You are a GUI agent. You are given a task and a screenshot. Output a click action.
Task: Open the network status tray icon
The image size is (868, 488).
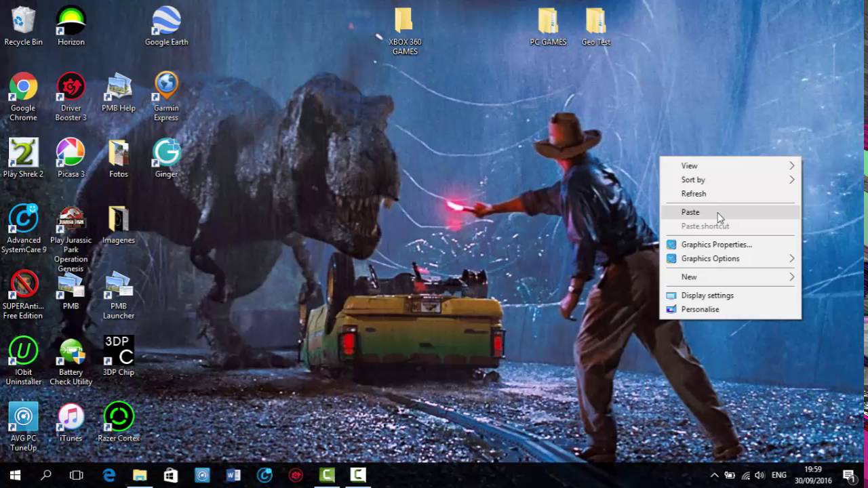click(x=745, y=475)
